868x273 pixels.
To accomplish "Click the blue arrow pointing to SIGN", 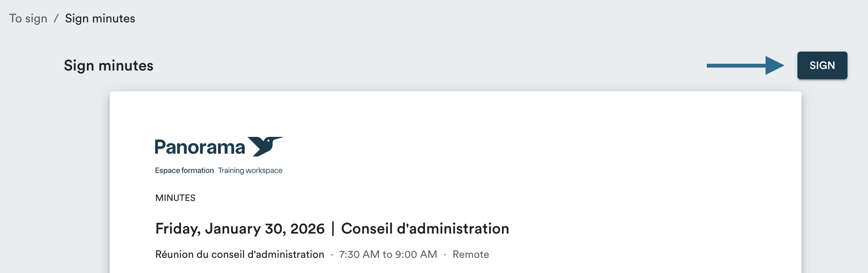I will (x=745, y=66).
